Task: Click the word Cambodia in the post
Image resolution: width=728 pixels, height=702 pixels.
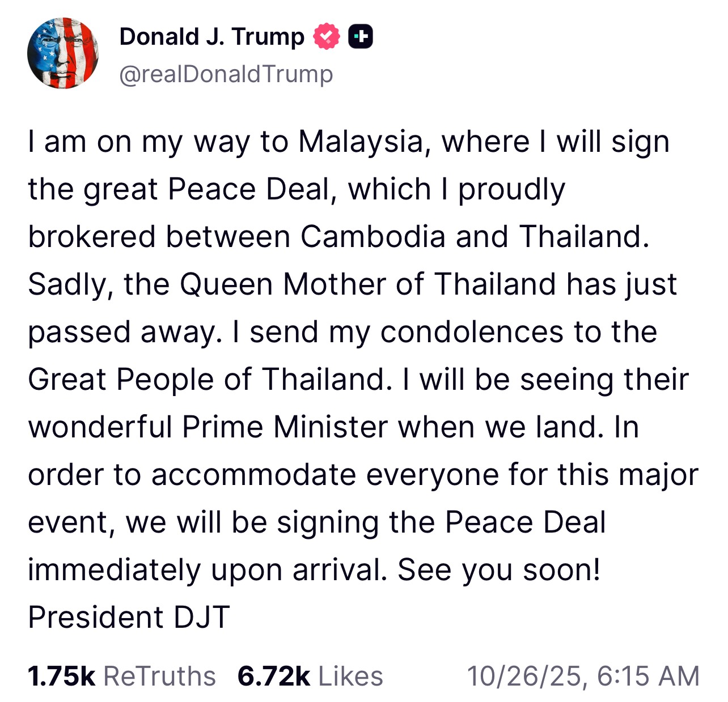Action: pos(373,236)
